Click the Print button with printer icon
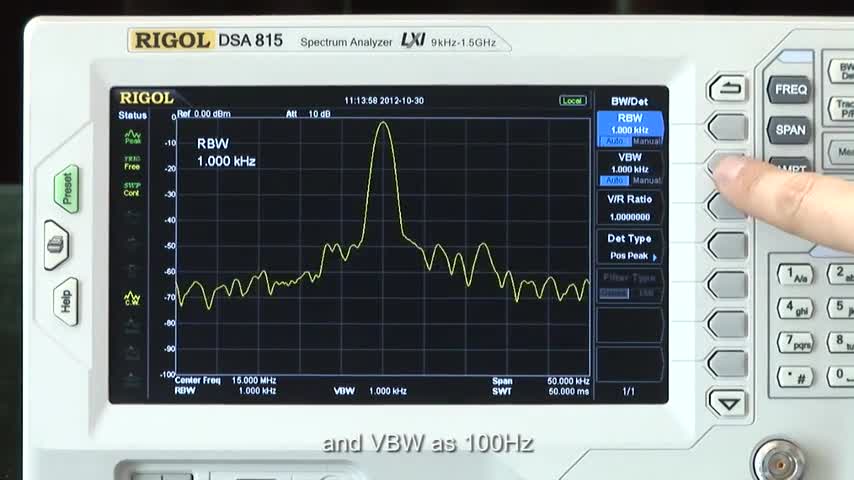The height and width of the screenshot is (480, 854). (56, 245)
